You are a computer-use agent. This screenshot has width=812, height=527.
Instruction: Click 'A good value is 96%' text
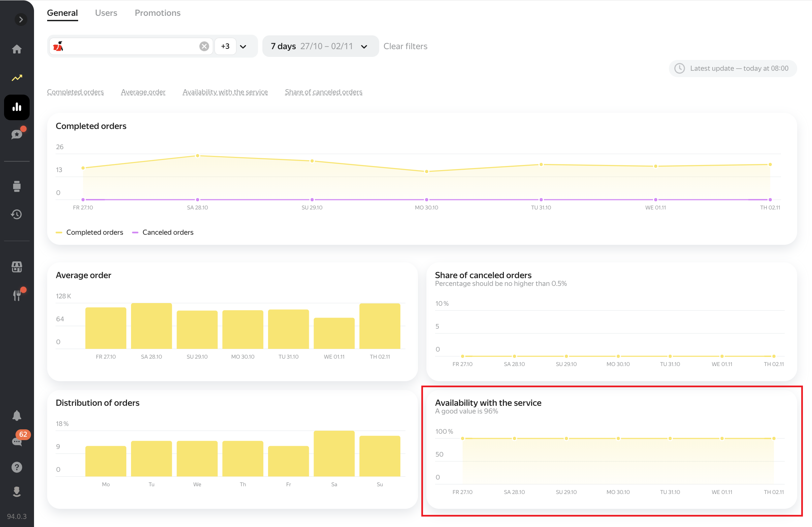pos(466,411)
